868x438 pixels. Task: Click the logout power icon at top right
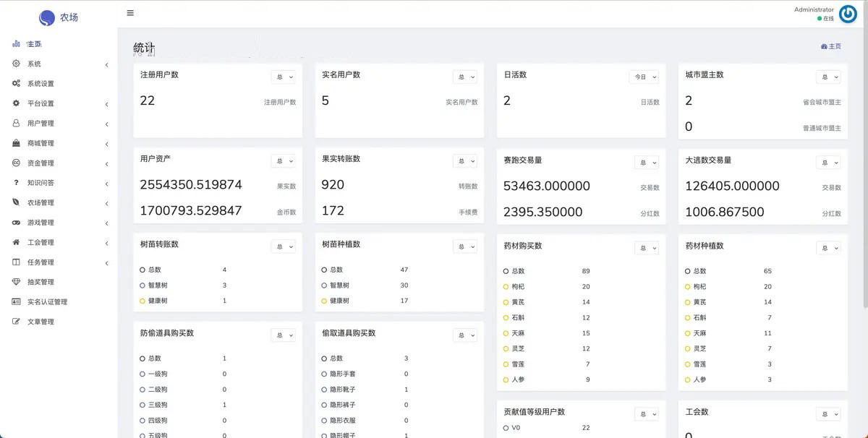[847, 13]
